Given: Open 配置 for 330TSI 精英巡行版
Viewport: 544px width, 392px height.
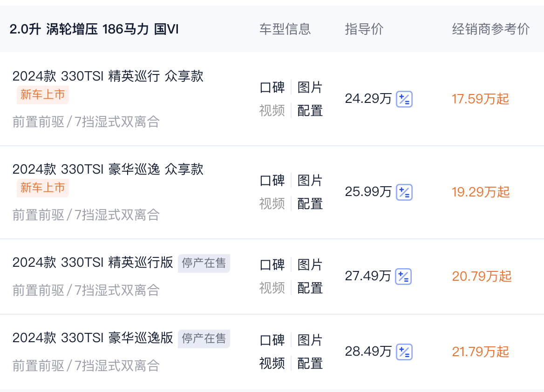Looking at the screenshot, I should tap(310, 288).
